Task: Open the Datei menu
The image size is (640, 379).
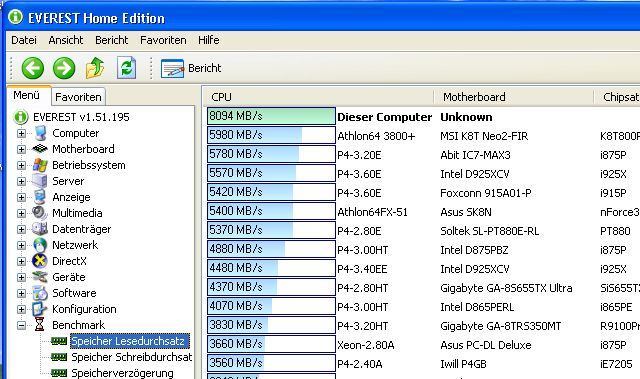Action: 24,40
